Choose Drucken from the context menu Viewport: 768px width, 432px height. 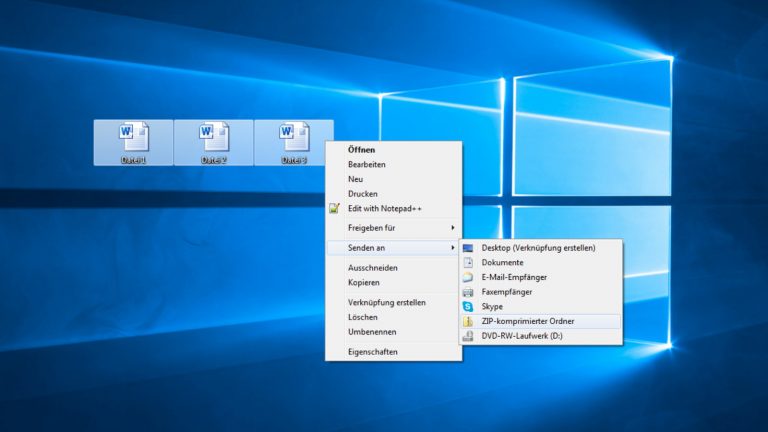tap(362, 193)
